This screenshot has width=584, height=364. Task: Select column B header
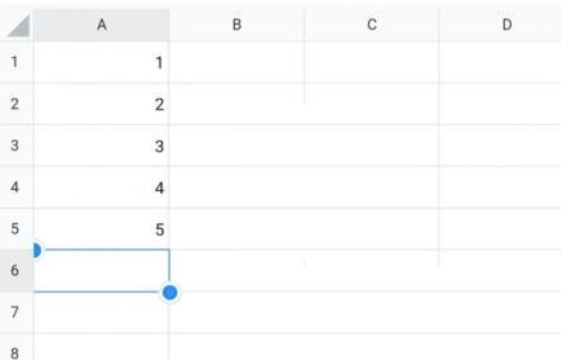coord(237,25)
